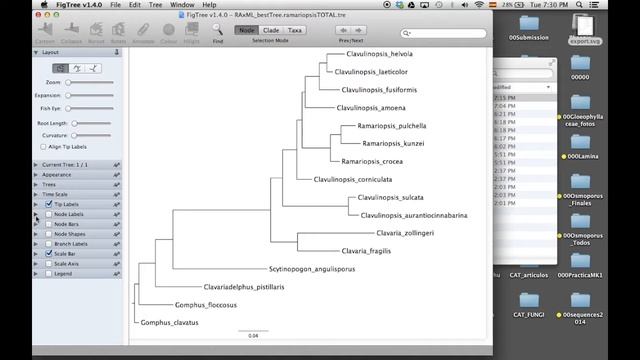Go to next with right arrow
The image size is (640, 360).
tap(358, 30)
